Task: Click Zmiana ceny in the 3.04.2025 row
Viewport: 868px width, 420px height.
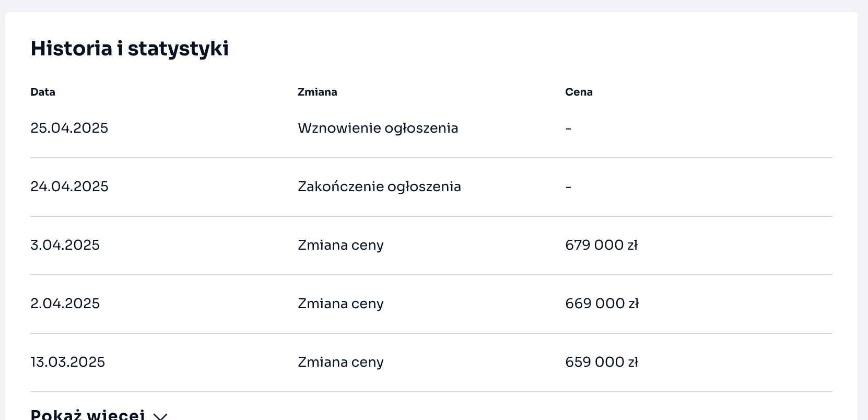Action: pyautogui.click(x=341, y=245)
